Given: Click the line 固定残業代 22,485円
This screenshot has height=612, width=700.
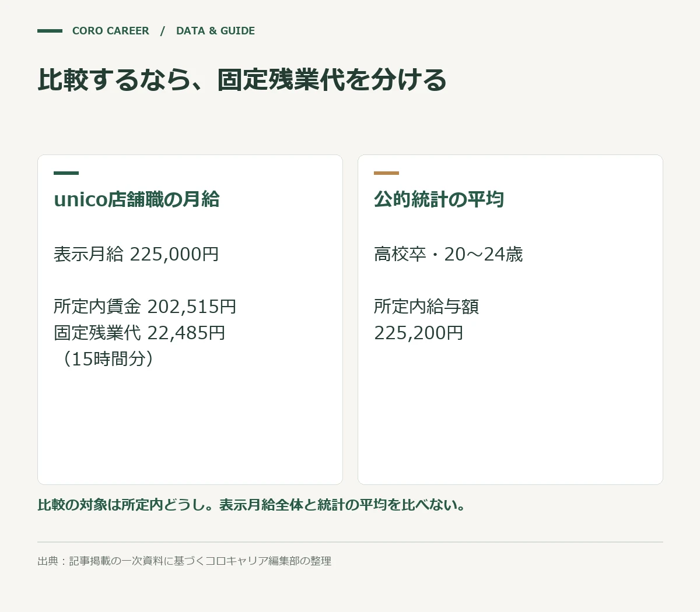Looking at the screenshot, I should point(139,333).
